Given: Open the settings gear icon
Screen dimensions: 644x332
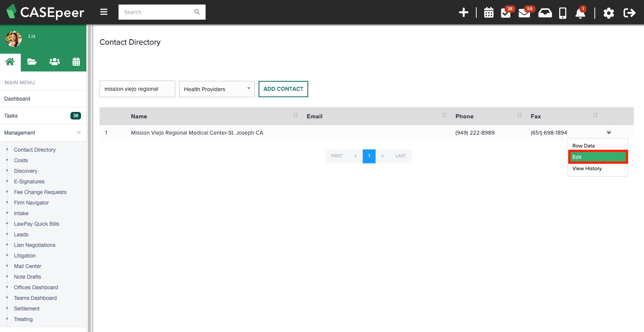Looking at the screenshot, I should coord(608,13).
